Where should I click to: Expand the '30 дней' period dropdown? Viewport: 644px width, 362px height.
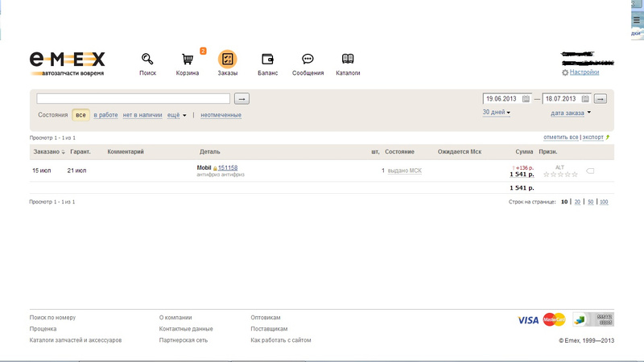(x=496, y=113)
